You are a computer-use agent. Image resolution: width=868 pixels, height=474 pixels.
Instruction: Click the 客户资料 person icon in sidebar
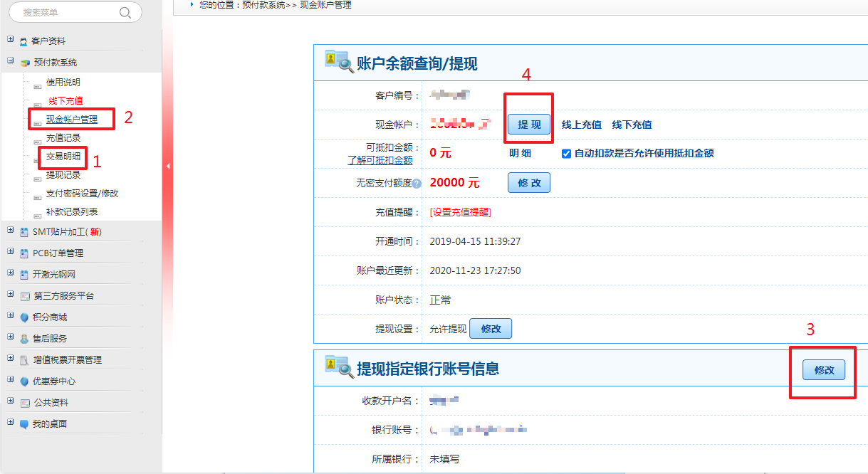point(24,41)
